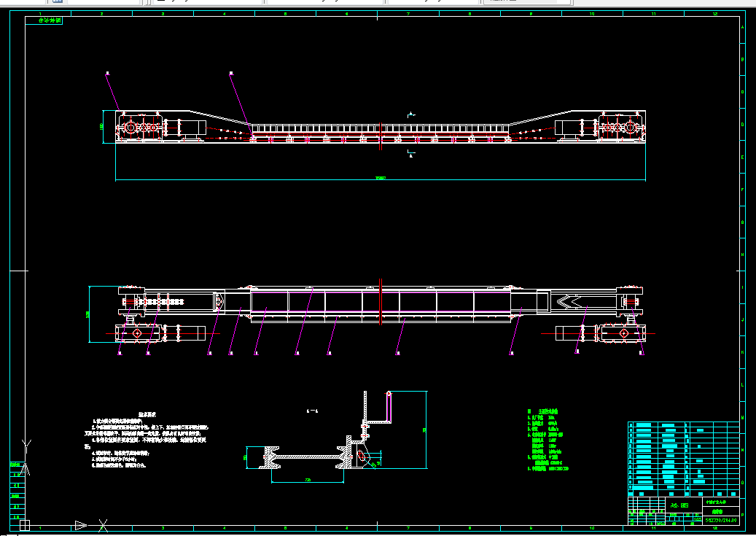Select the conveyor plan view drawing
This screenshot has width=756, height=536.
(x=381, y=313)
